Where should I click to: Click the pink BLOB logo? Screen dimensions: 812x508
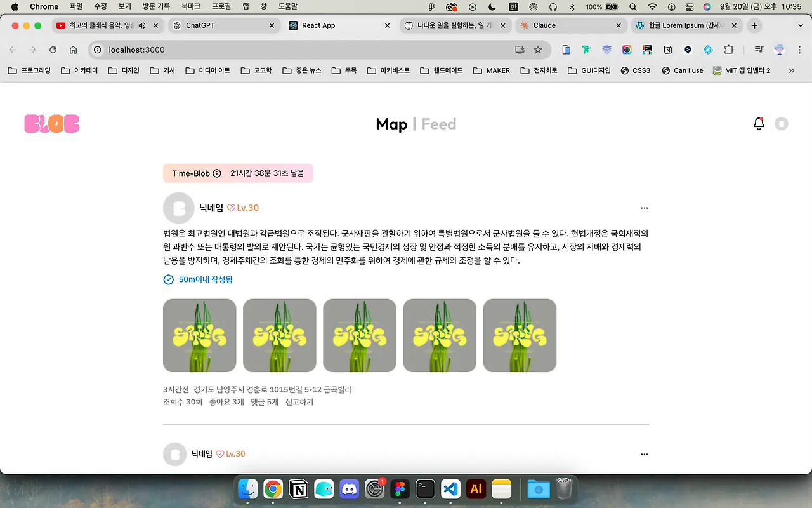coord(52,124)
